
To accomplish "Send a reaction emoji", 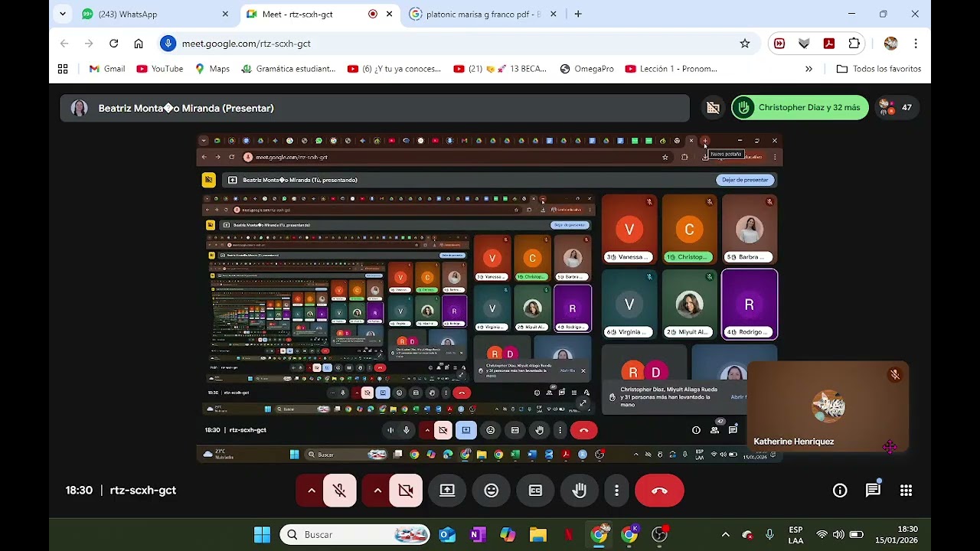I will click(492, 491).
